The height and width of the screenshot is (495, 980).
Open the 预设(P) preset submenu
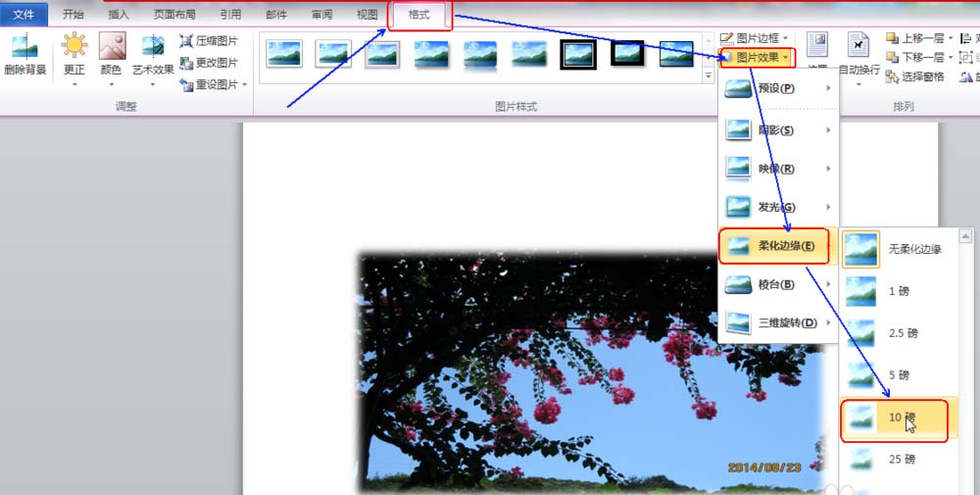coord(778,88)
